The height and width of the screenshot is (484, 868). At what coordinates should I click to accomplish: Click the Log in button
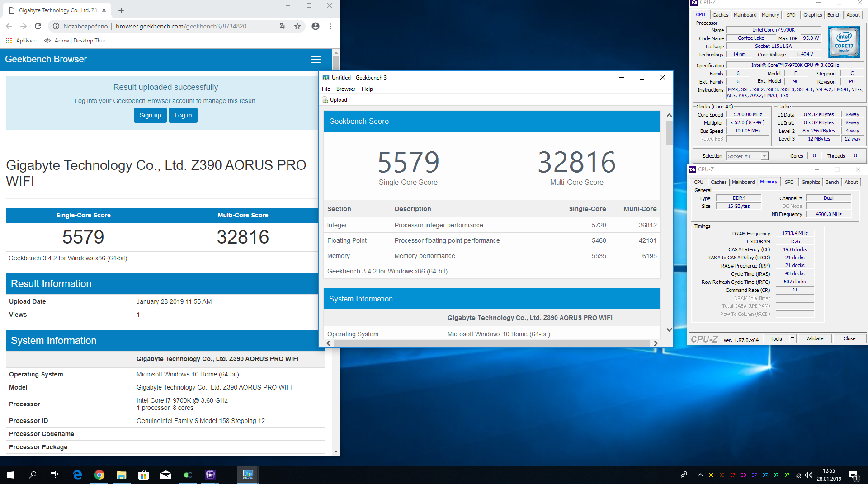(183, 115)
